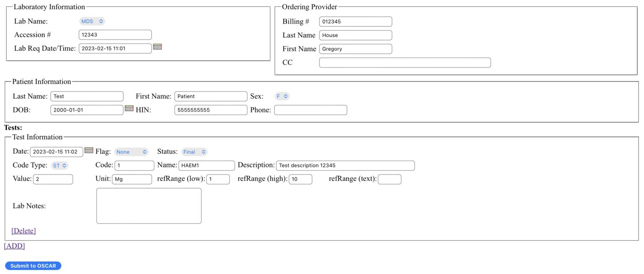644x274 pixels.
Task: Open the calendar picker next to DOB
Action: pos(129,108)
